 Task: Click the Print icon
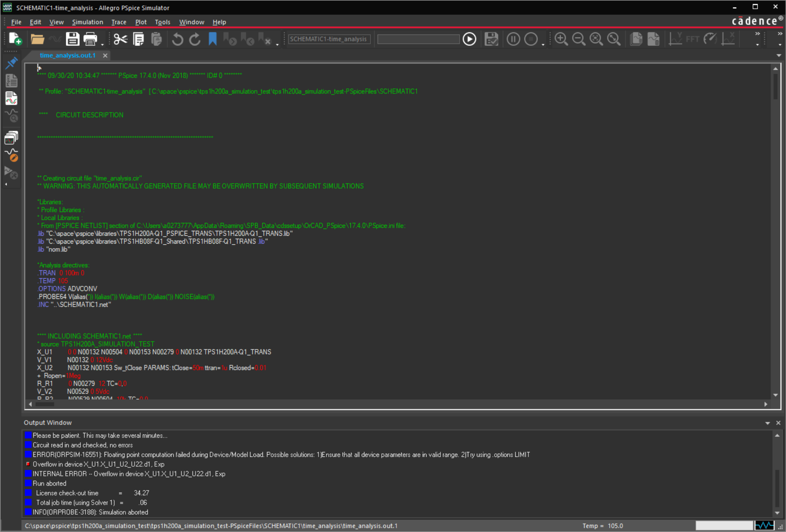[90, 39]
